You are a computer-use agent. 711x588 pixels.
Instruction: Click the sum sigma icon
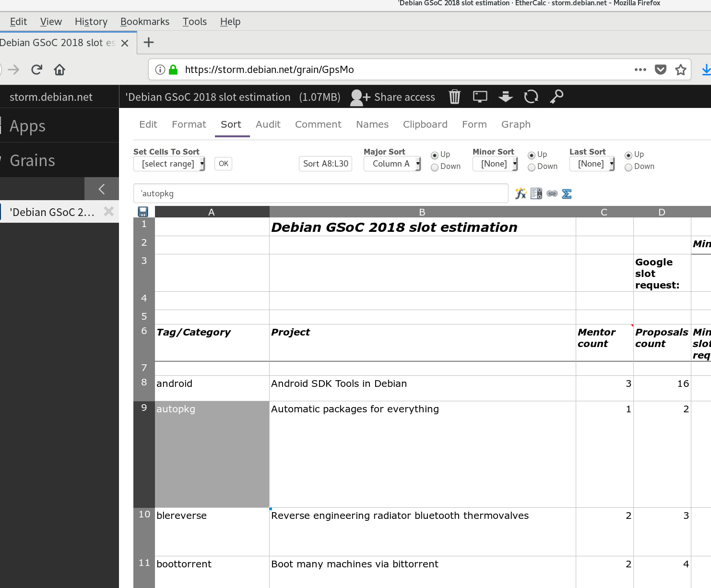(567, 193)
